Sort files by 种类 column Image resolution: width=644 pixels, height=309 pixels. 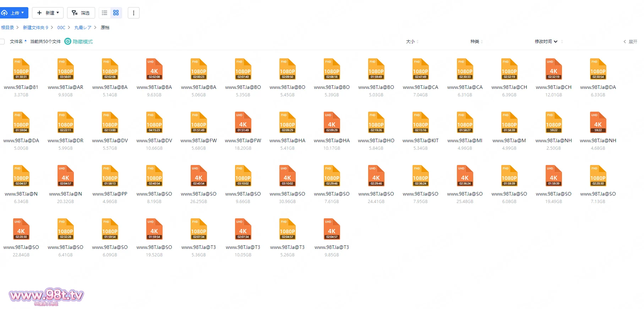point(476,42)
